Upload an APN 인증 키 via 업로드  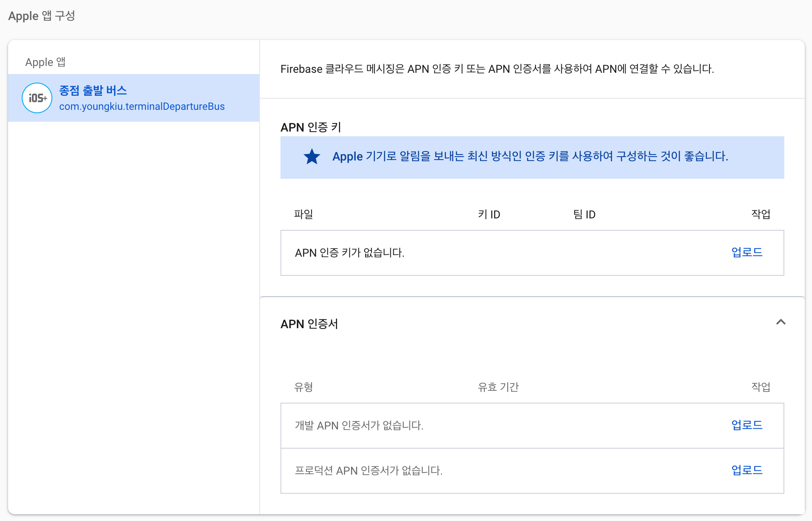(x=747, y=252)
